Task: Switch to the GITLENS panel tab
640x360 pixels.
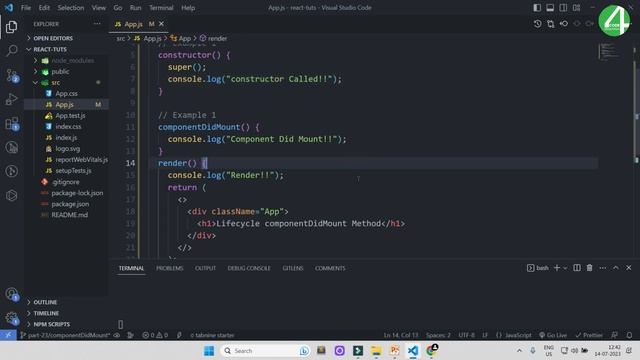Action: tap(293, 268)
